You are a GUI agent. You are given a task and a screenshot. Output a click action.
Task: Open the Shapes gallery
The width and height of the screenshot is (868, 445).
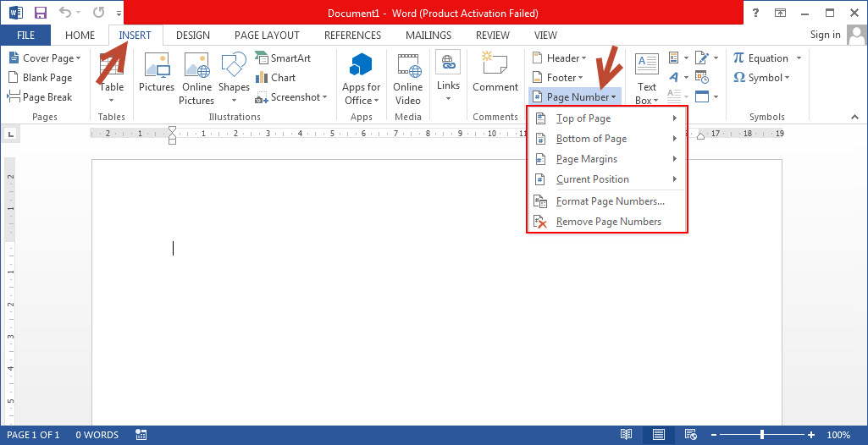234,79
